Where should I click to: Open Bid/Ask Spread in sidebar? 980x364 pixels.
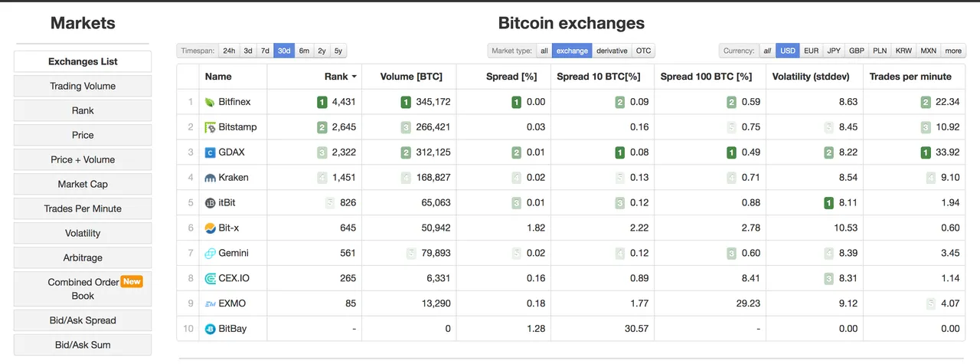tap(83, 320)
